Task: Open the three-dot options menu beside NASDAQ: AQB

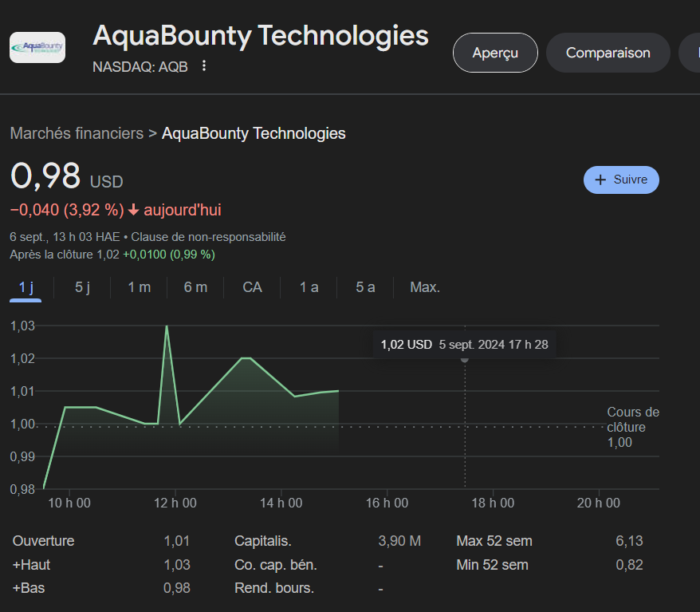Action: tap(204, 66)
